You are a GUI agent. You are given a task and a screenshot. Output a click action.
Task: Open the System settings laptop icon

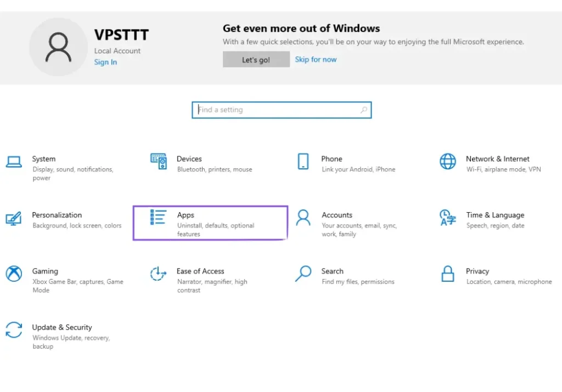pos(14,162)
